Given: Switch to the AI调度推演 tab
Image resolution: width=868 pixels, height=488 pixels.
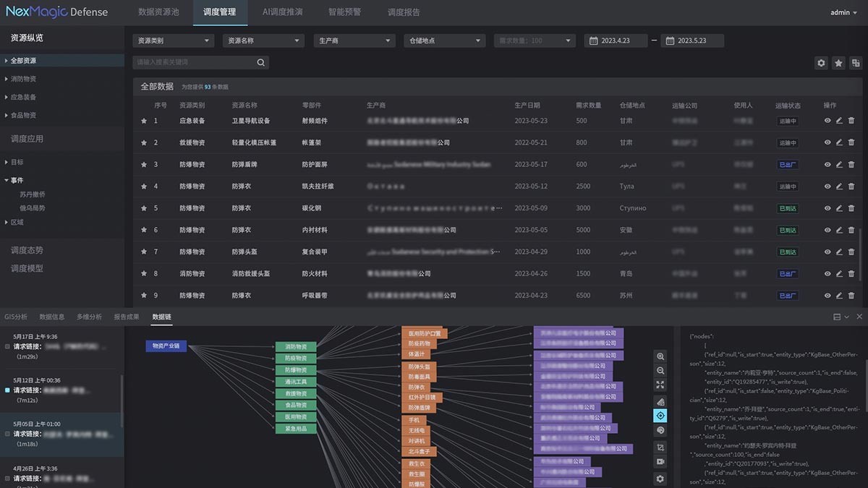Looking at the screenshot, I should tap(282, 12).
